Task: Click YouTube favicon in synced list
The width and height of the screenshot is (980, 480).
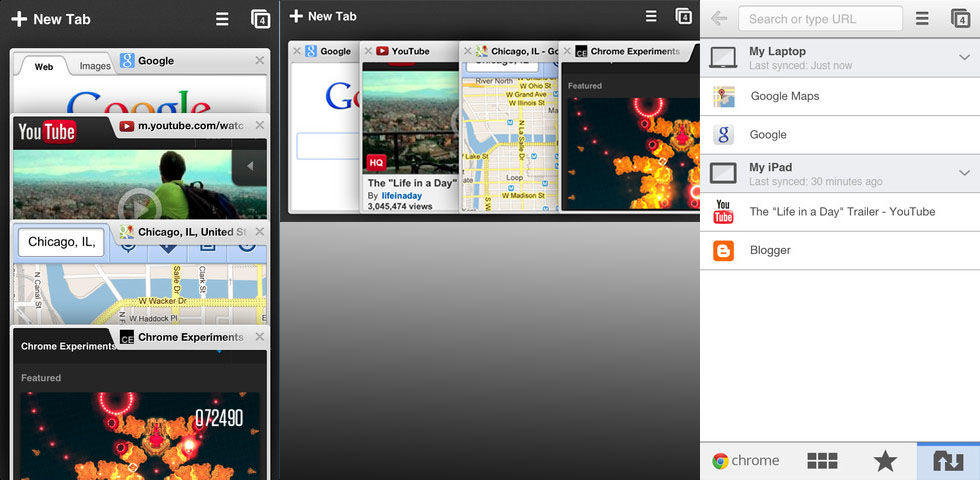Action: (x=724, y=212)
